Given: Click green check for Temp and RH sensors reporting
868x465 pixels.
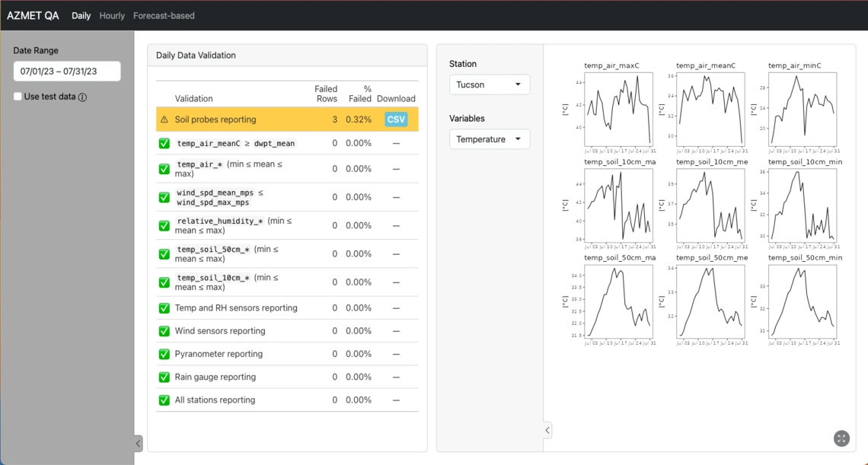Looking at the screenshot, I should (x=164, y=307).
